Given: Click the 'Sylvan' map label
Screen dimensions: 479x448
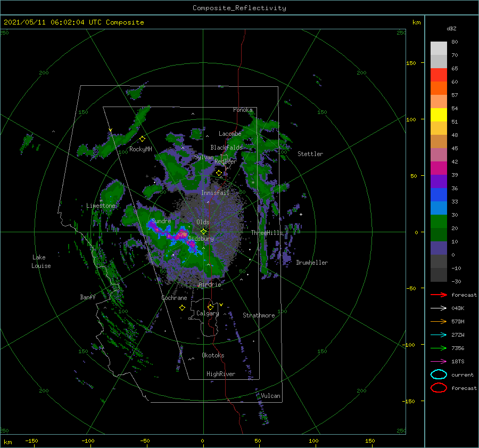Looking at the screenshot, I should (x=204, y=157).
